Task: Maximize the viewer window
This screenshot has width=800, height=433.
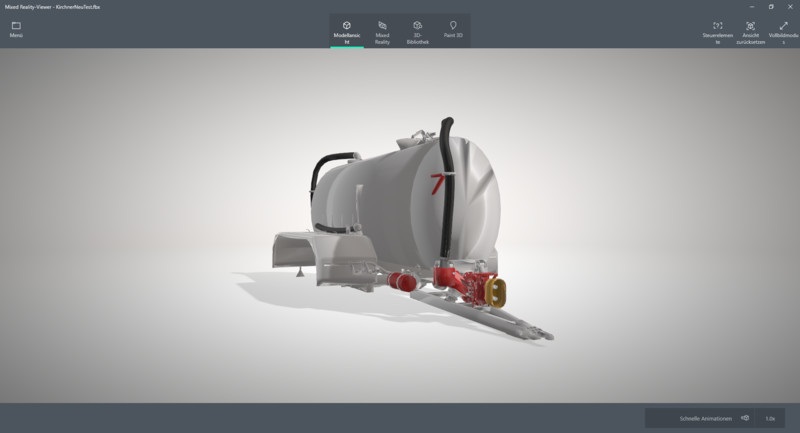Action: 770,6
